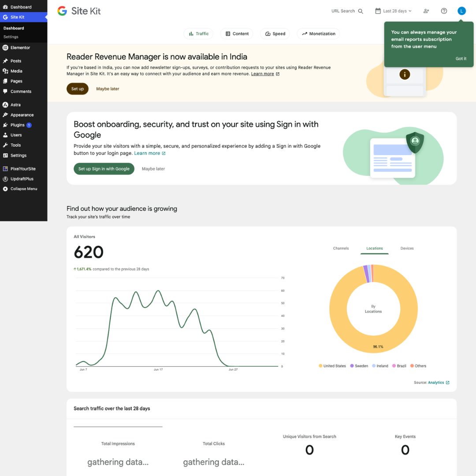Image resolution: width=476 pixels, height=476 pixels.
Task: Click Got it on email reports tooltip
Action: pos(461,59)
